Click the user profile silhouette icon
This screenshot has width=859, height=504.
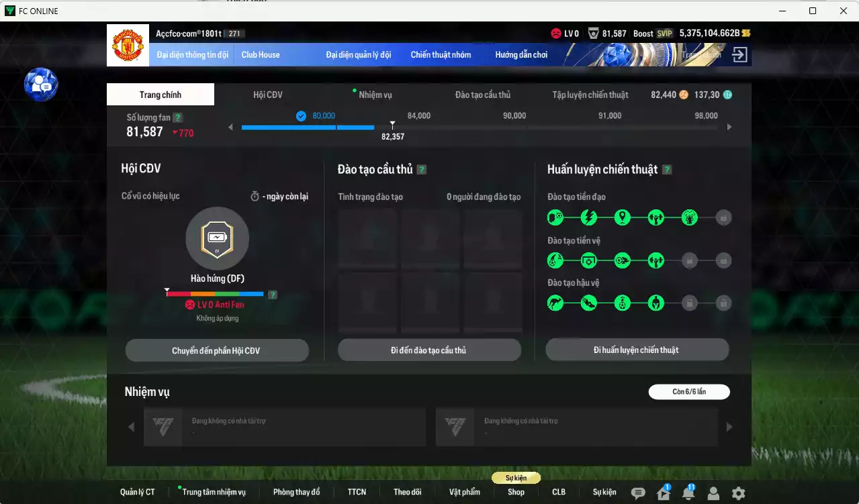point(713,493)
